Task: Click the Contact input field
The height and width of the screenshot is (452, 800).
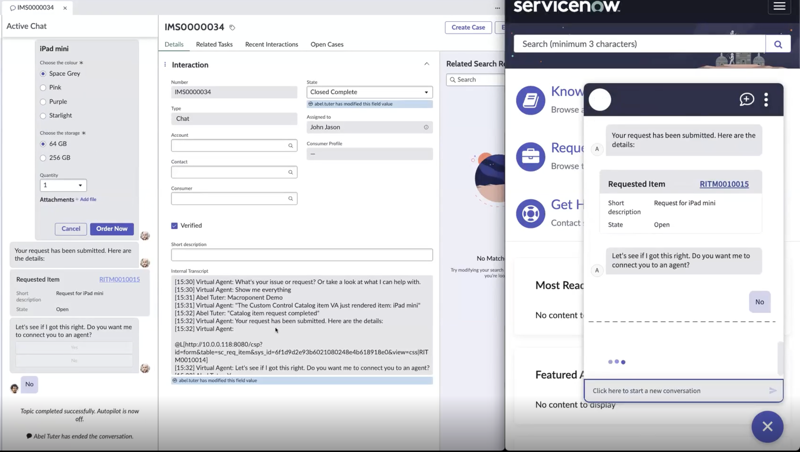Action: pos(234,172)
